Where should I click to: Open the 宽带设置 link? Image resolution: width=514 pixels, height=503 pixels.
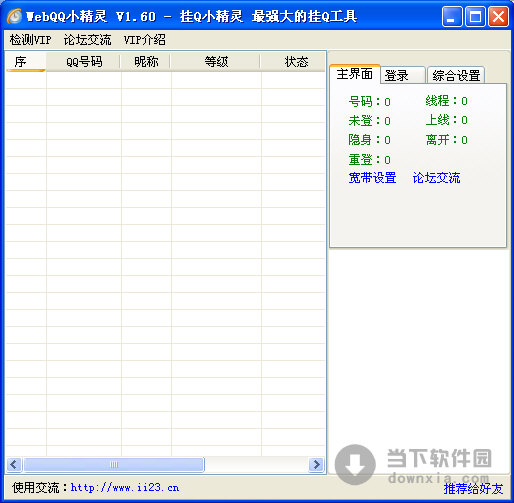point(372,178)
